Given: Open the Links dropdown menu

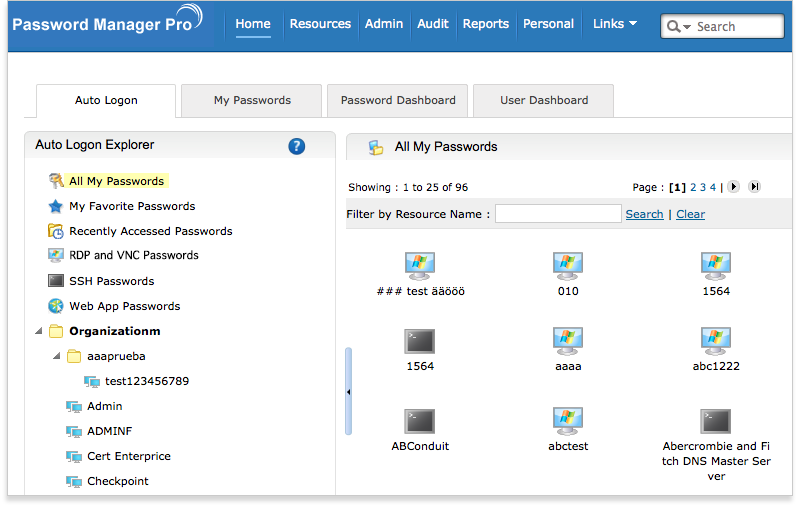Looking at the screenshot, I should point(614,24).
